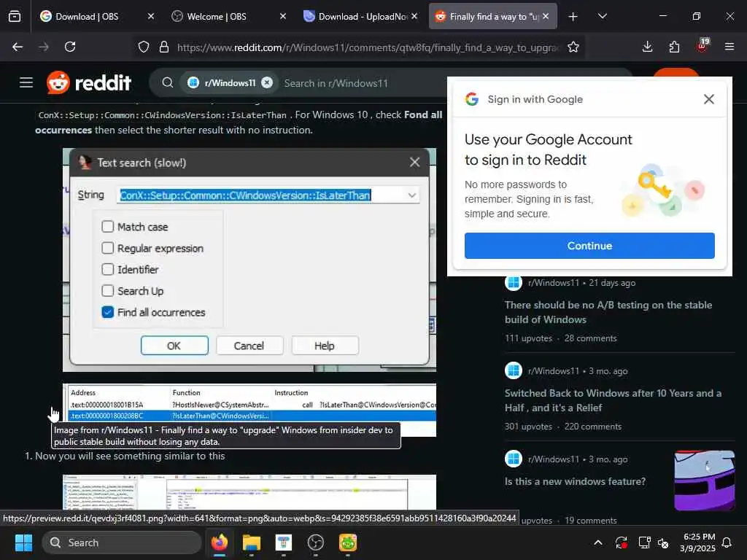Open post 'There should be no A/B testing'
Image resolution: width=747 pixels, height=560 pixels.
608,312
